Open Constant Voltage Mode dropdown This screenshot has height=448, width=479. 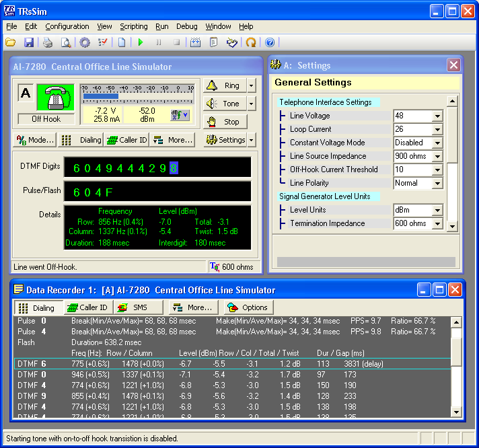(x=438, y=143)
